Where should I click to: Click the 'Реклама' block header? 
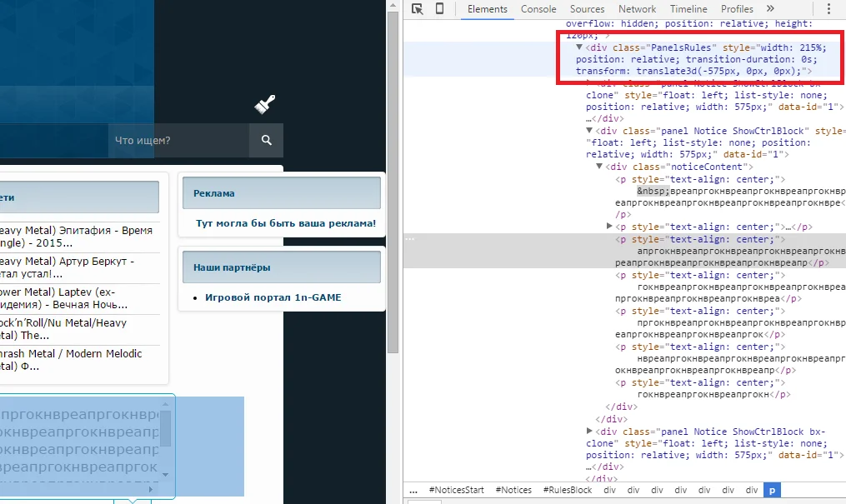tap(282, 193)
